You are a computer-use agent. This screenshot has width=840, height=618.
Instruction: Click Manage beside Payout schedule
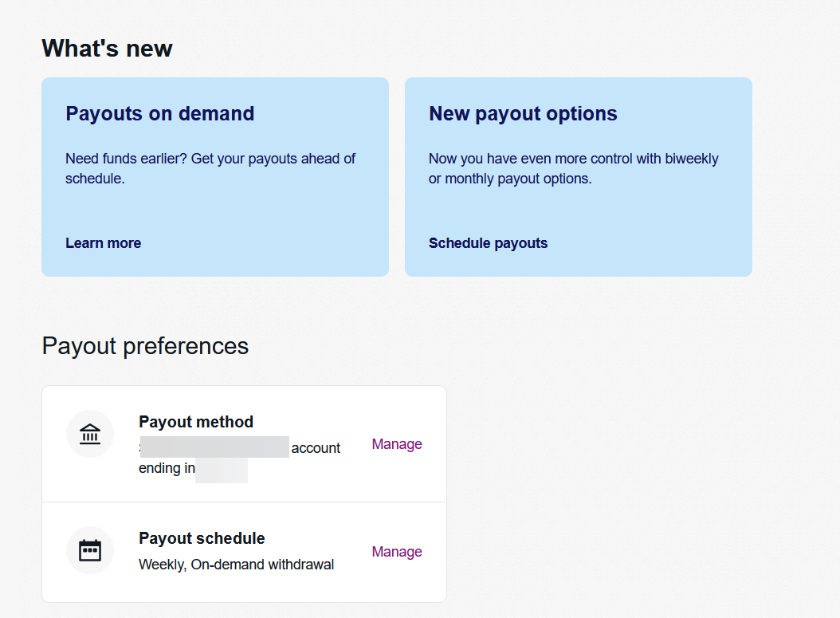396,552
